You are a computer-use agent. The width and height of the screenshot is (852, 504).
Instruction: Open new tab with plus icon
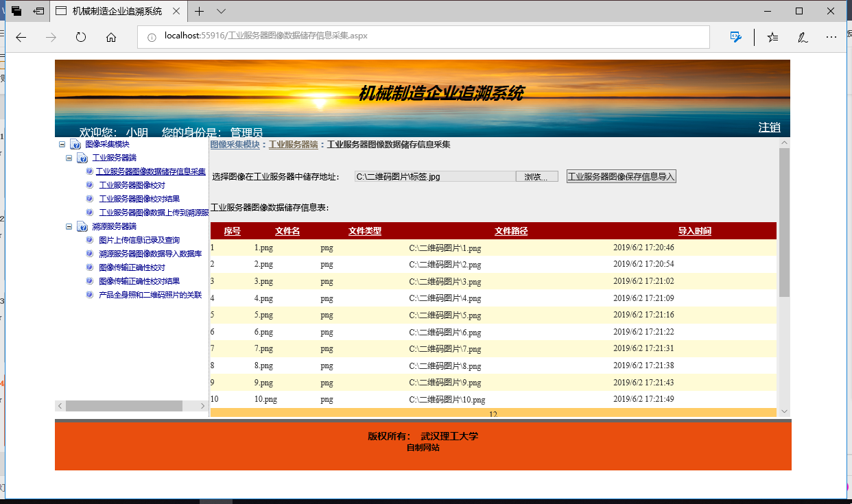199,11
